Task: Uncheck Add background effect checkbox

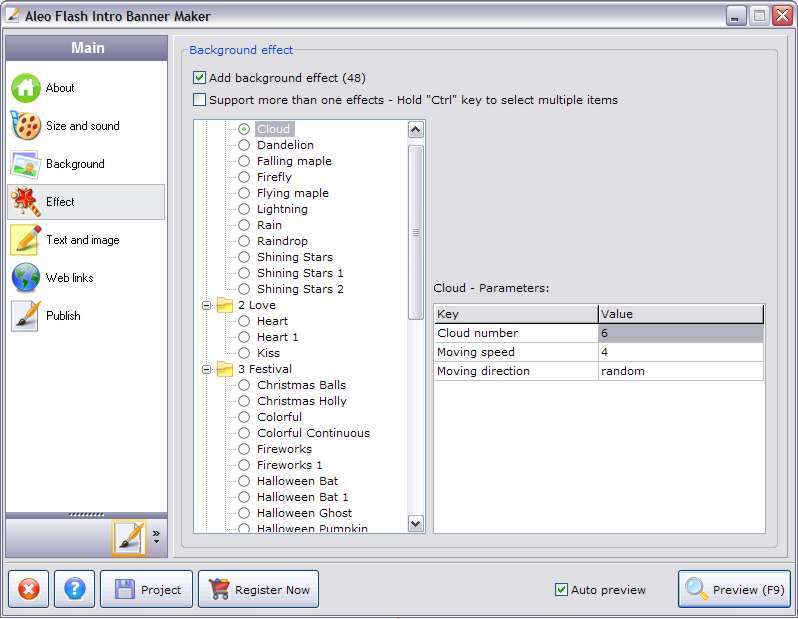Action: coord(200,78)
